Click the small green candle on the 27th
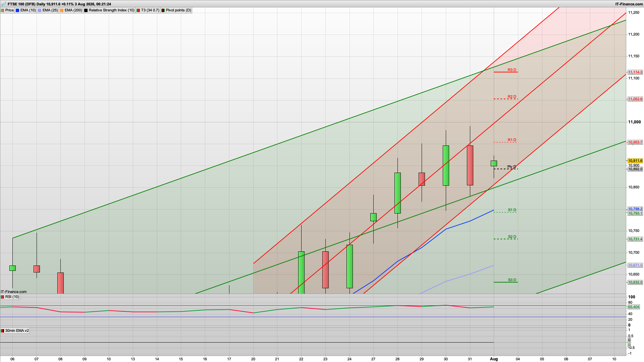Image resolution: width=644 pixels, height=362 pixels. [373, 217]
